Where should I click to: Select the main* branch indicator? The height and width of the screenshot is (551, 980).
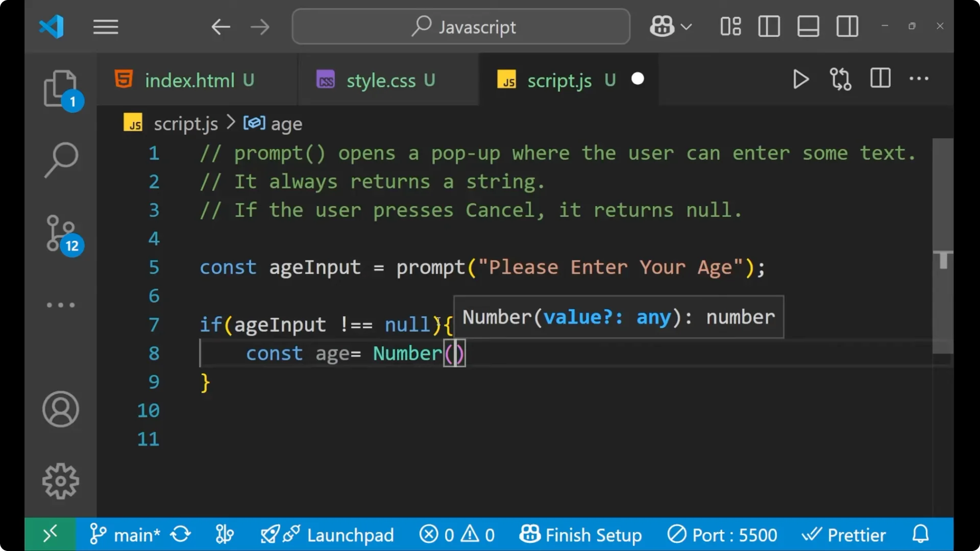point(128,534)
